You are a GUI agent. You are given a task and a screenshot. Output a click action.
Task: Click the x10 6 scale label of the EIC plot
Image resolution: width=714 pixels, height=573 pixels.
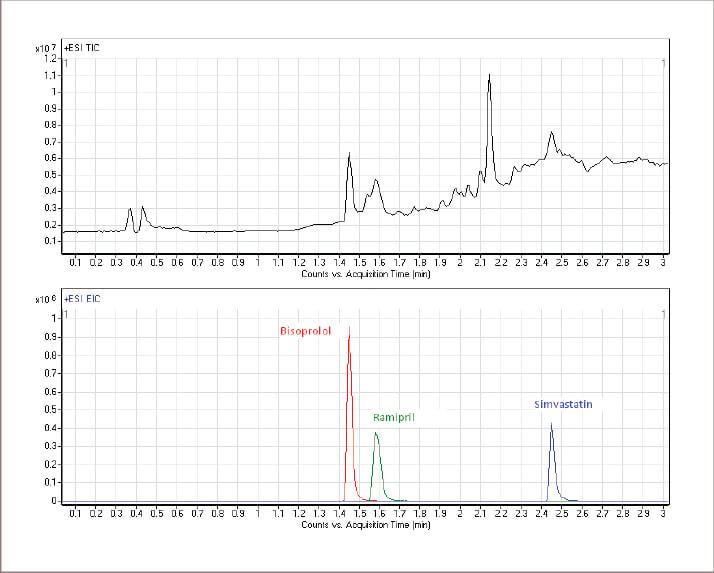(x=46, y=299)
